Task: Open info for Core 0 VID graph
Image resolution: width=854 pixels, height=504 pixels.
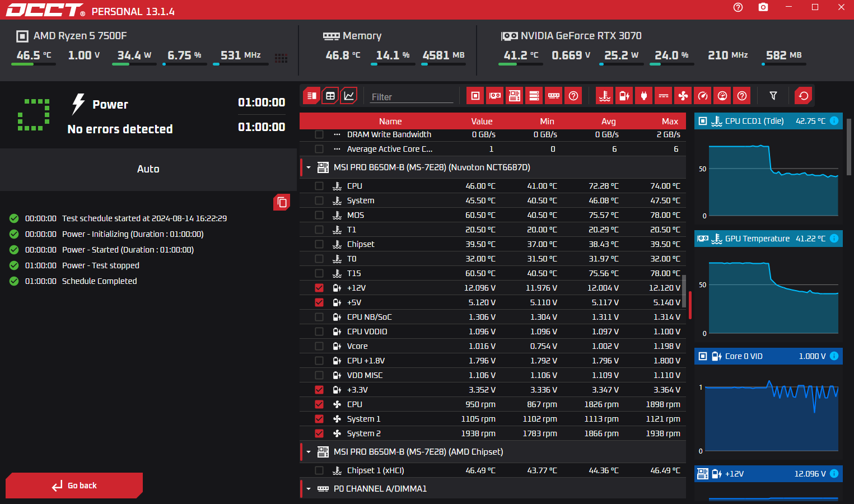Action: click(834, 356)
